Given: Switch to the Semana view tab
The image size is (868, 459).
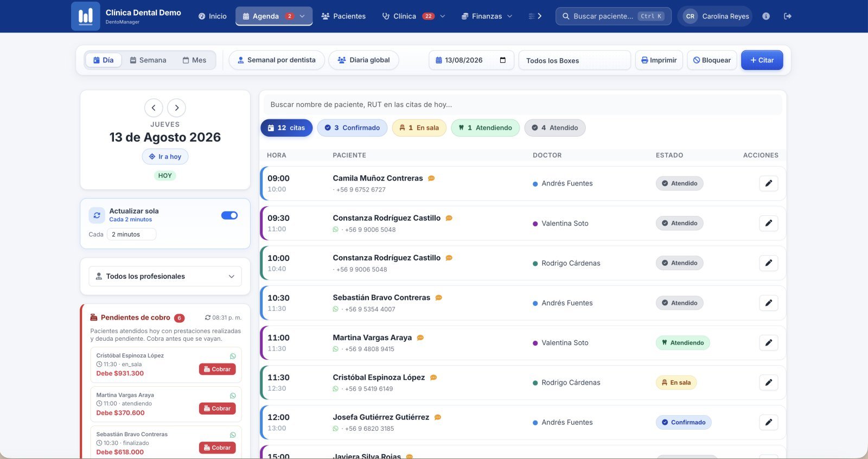Looking at the screenshot, I should coord(148,60).
